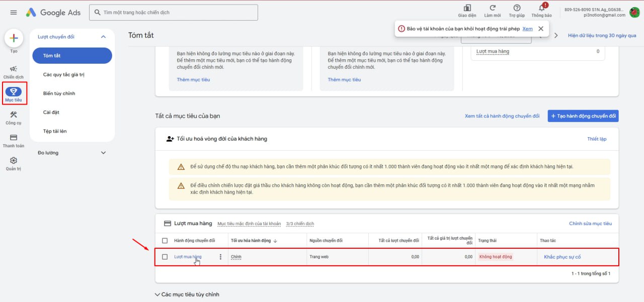
Task: Open Trợ giúp (Help) icon
Action: tap(517, 8)
